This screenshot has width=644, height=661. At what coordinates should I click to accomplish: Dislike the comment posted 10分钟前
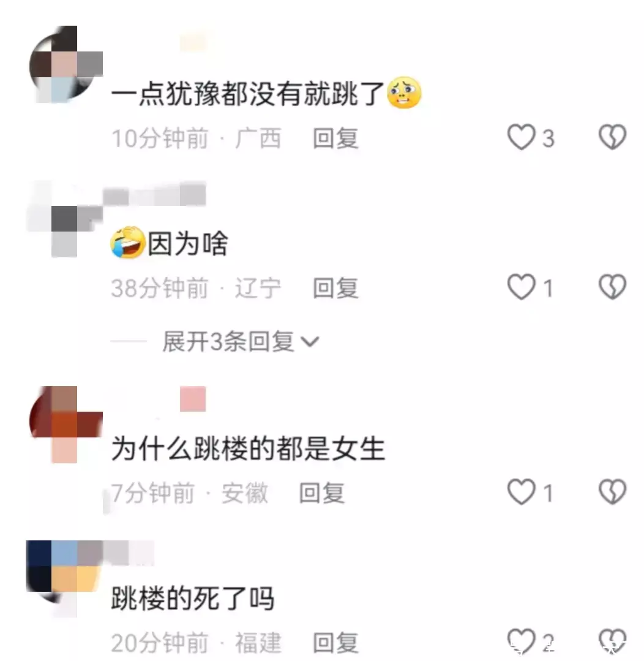pyautogui.click(x=612, y=137)
